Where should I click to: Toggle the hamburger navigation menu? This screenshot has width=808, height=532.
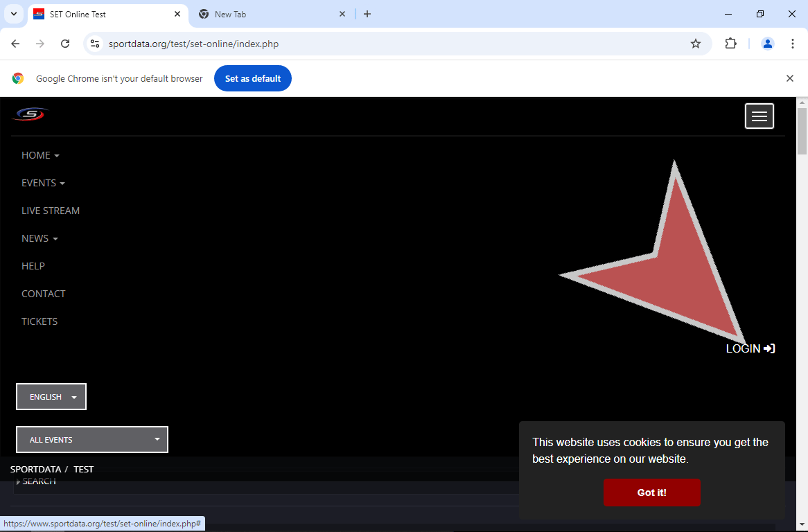[759, 116]
